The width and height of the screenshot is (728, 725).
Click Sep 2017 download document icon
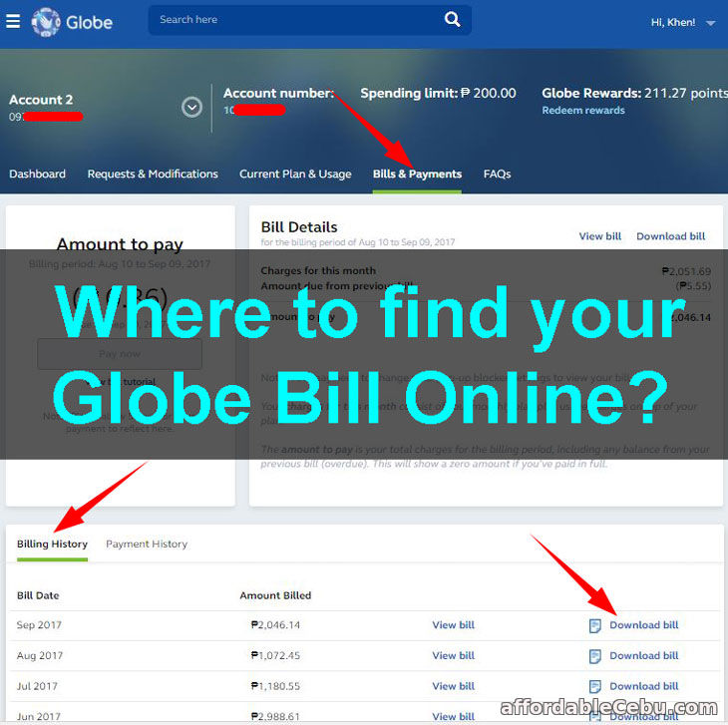594,625
